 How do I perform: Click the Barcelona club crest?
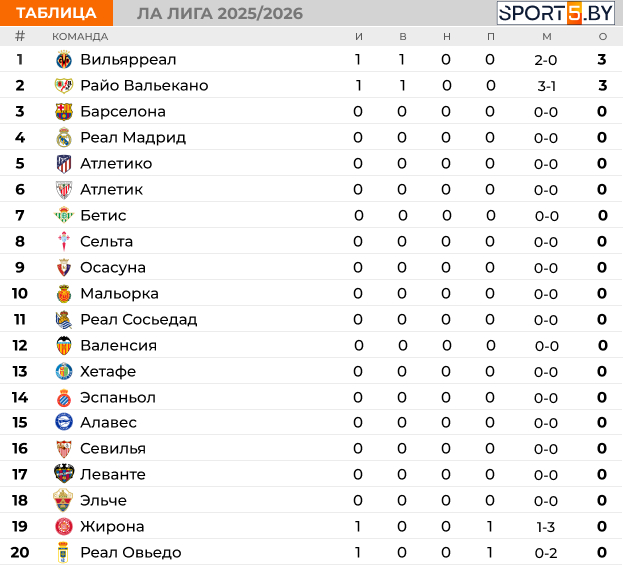64,112
